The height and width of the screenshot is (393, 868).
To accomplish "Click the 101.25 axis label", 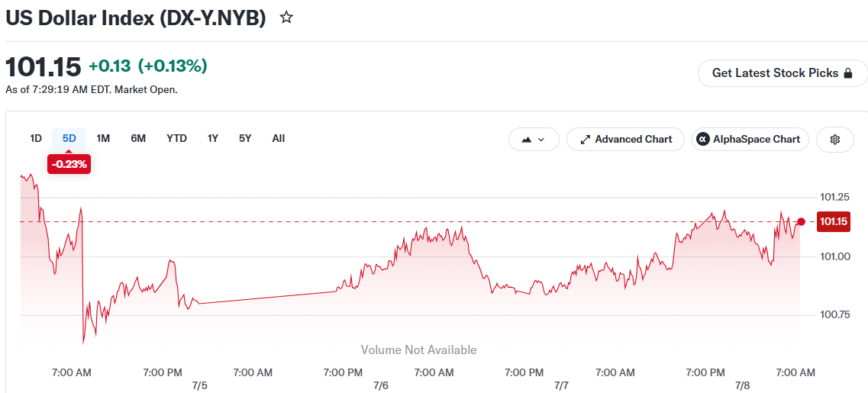I will 834,198.
